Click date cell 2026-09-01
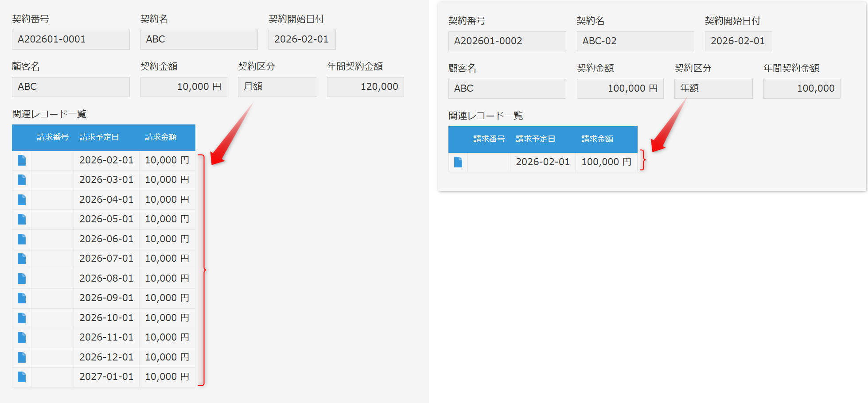 107,298
